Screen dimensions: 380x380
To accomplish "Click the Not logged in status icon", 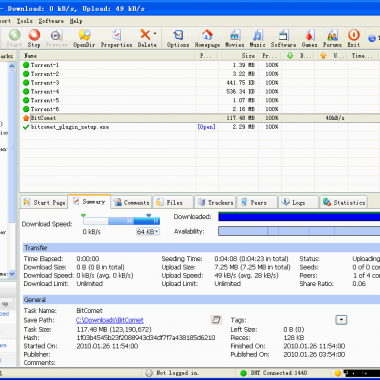I will coord(149,373).
